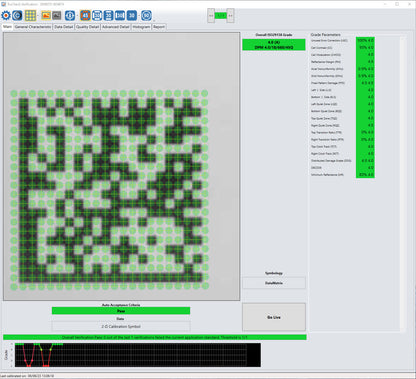Open the Histogram tab

[141, 27]
